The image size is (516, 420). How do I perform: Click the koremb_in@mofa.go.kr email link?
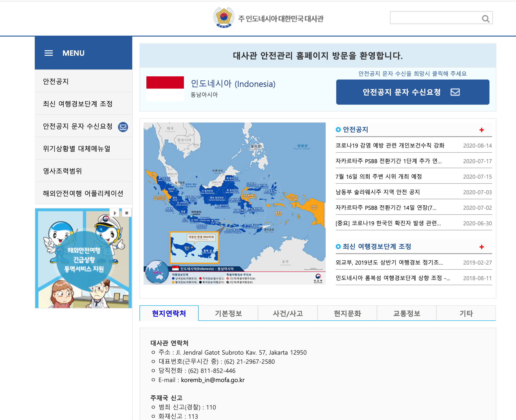pos(213,380)
